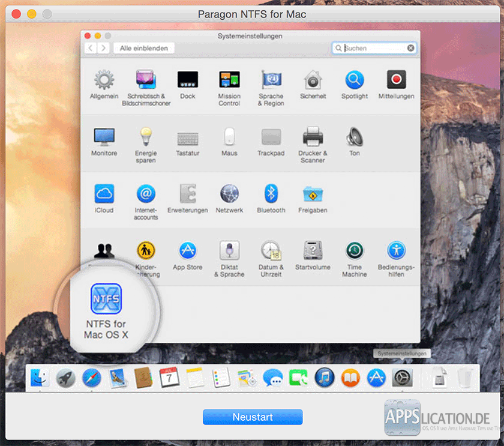The image size is (504, 446).
Task: Open the users and groups pane
Action: [104, 251]
